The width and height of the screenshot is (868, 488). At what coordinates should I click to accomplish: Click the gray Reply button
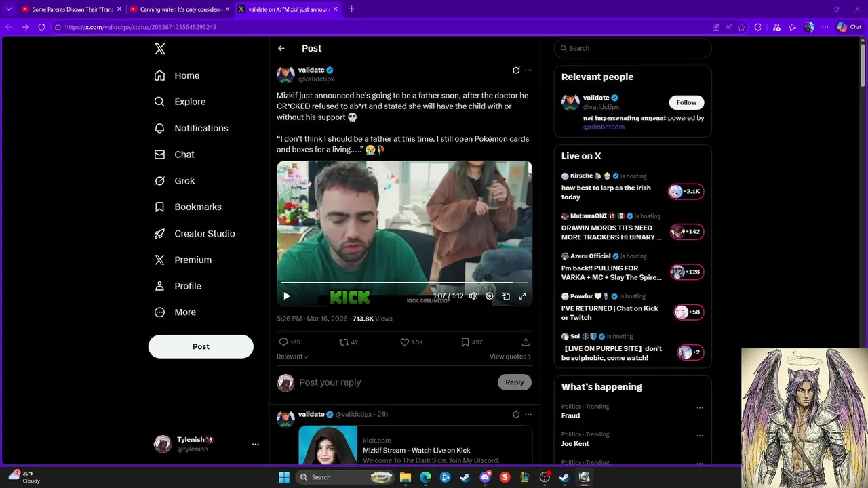pyautogui.click(x=515, y=382)
